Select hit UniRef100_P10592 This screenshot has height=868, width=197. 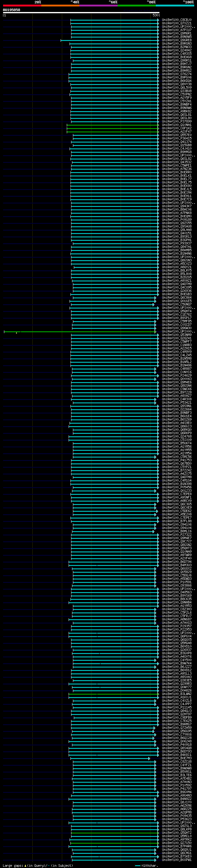click(177, 785)
